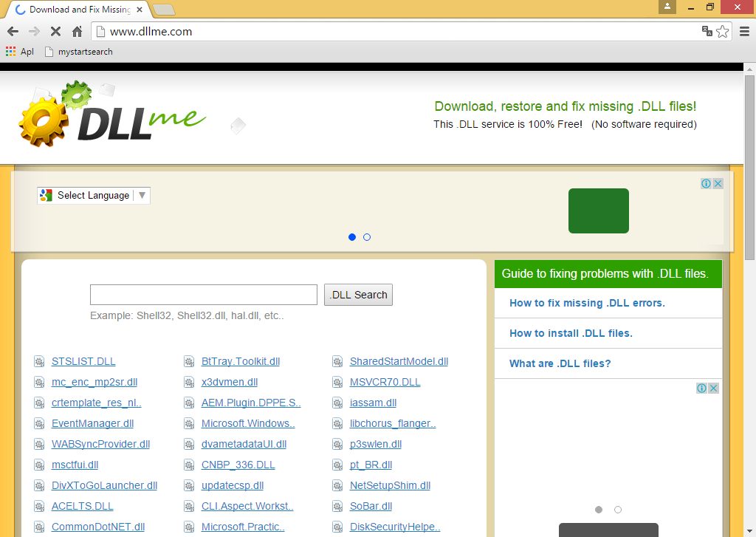Screen dimensions: 756x537
Task: Open the updatecsp.dll link
Action: point(233,486)
